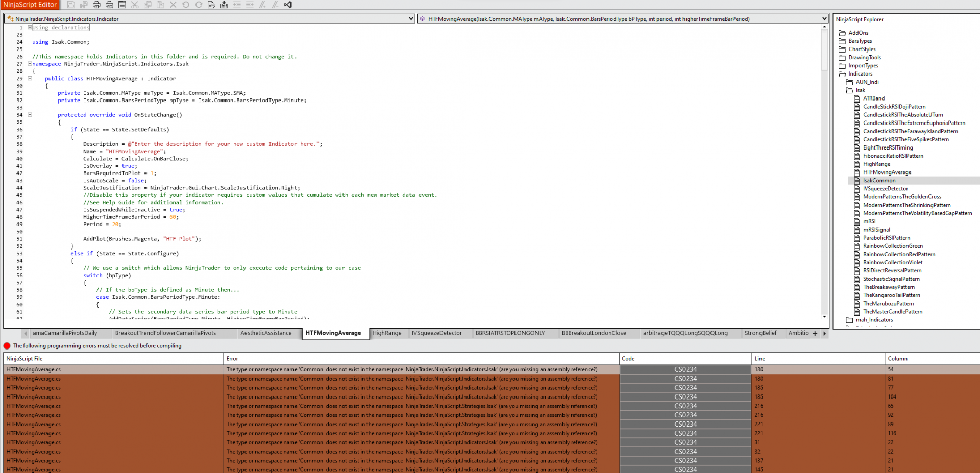Image resolution: width=980 pixels, height=473 pixels.
Task: Click the page properties window toolbar icon
Action: tap(122, 5)
